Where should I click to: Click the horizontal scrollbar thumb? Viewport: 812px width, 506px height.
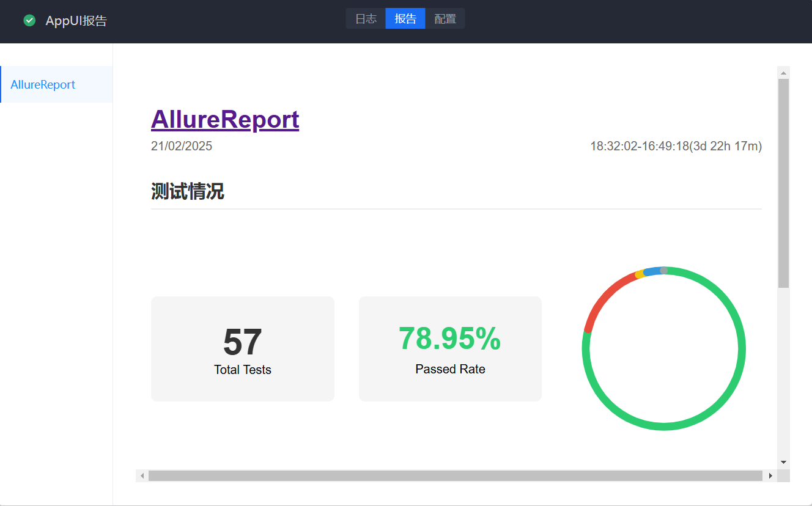click(x=455, y=475)
